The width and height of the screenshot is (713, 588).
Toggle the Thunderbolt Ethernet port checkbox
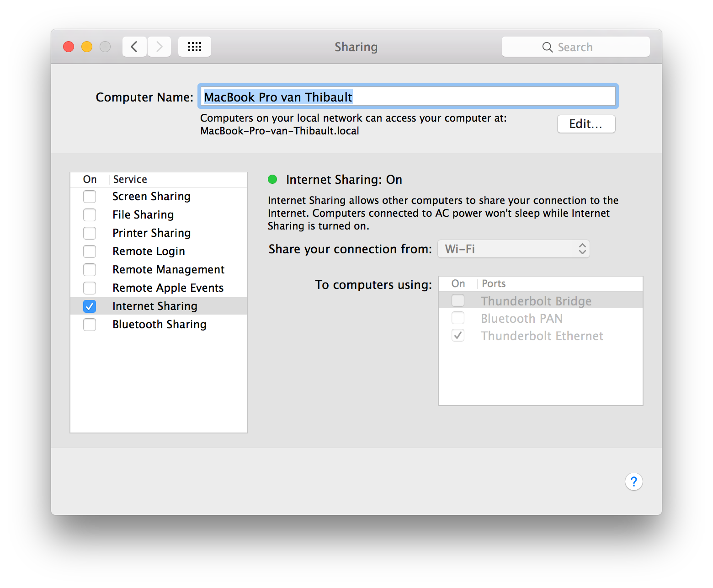click(458, 335)
